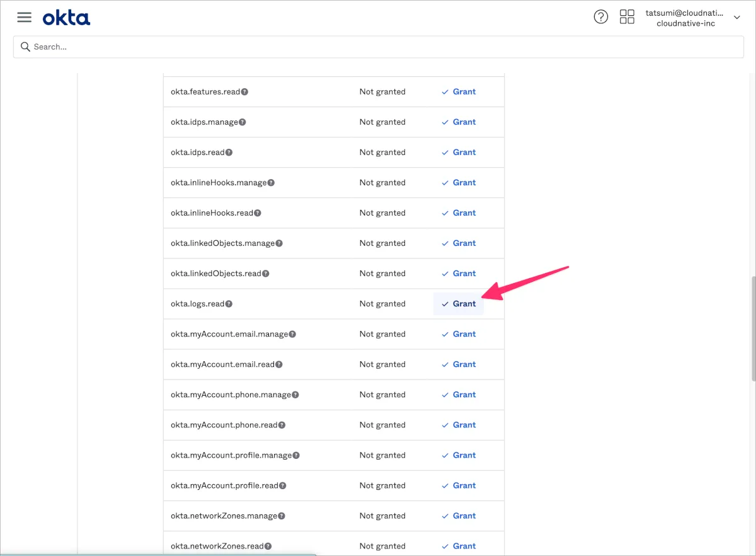The width and height of the screenshot is (756, 556).
Task: Show help tooltip for okta.myAccount.profile.manage
Action: point(296,455)
